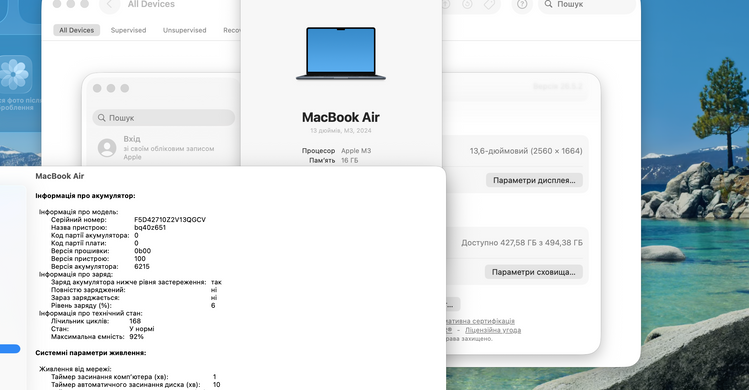Click the Інформація про заряд line
Image resolution: width=749 pixels, height=390 pixels.
[x=76, y=274]
